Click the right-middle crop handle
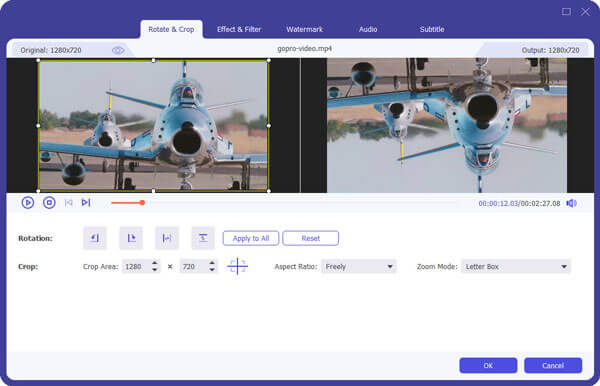Viewport: 600px width, 386px height. [x=269, y=125]
